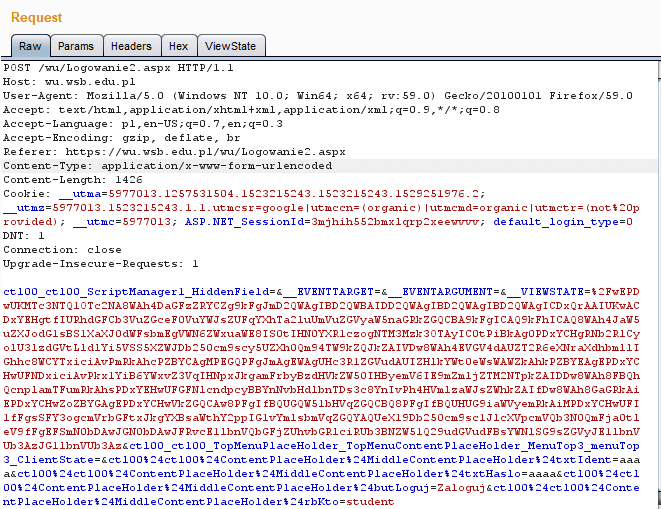Click the orange Request heading
Image resolution: width=661 pixels, height=509 pixels.
click(x=36, y=17)
